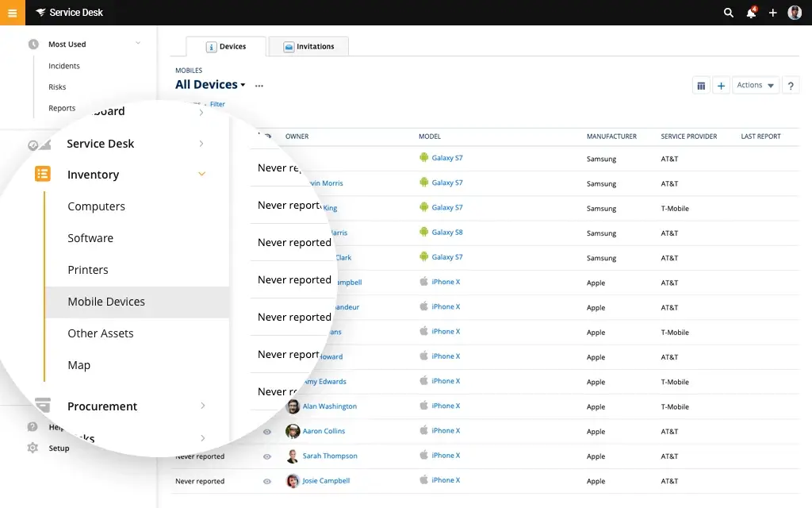Image resolution: width=812 pixels, height=508 pixels.
Task: Click the plus icon in the top bar
Action: tap(772, 13)
